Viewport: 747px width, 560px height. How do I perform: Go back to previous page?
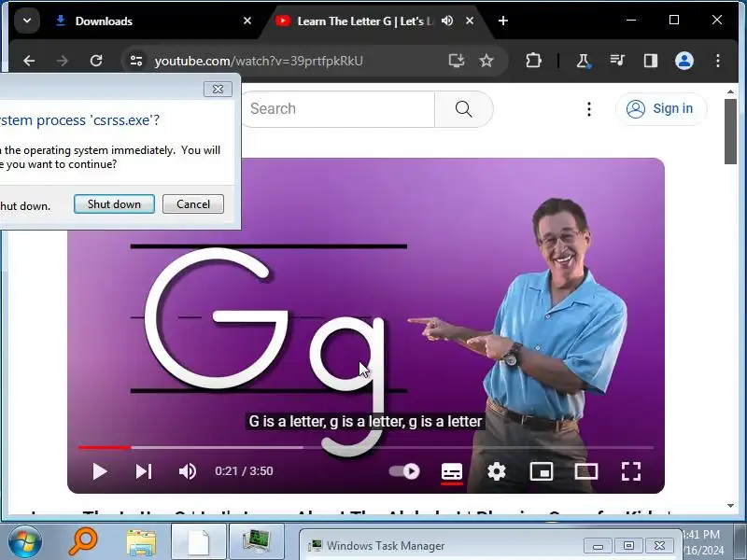tap(29, 61)
